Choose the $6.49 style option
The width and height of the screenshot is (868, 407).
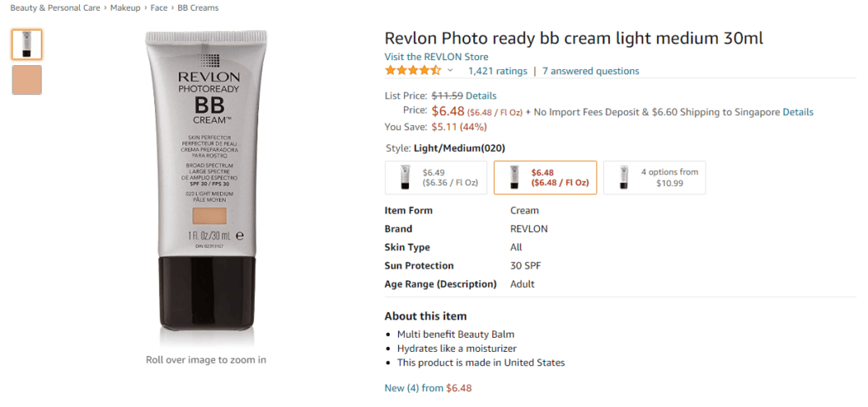point(436,178)
